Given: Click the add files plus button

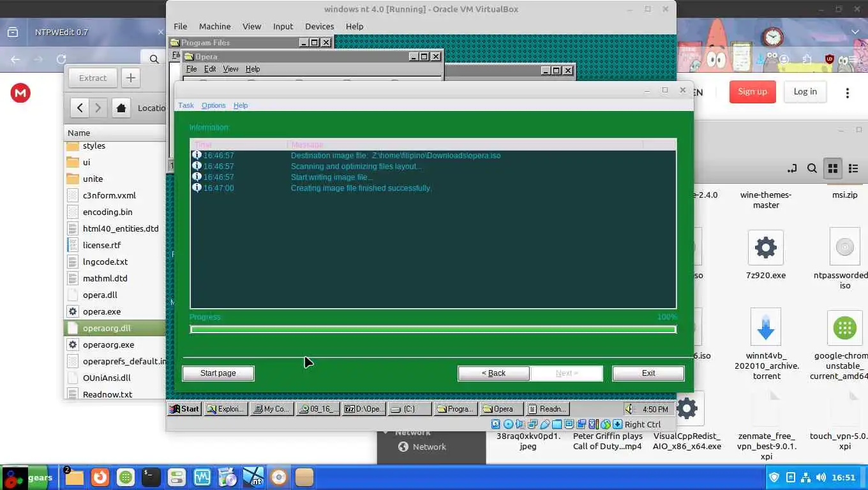Looking at the screenshot, I should 131,78.
